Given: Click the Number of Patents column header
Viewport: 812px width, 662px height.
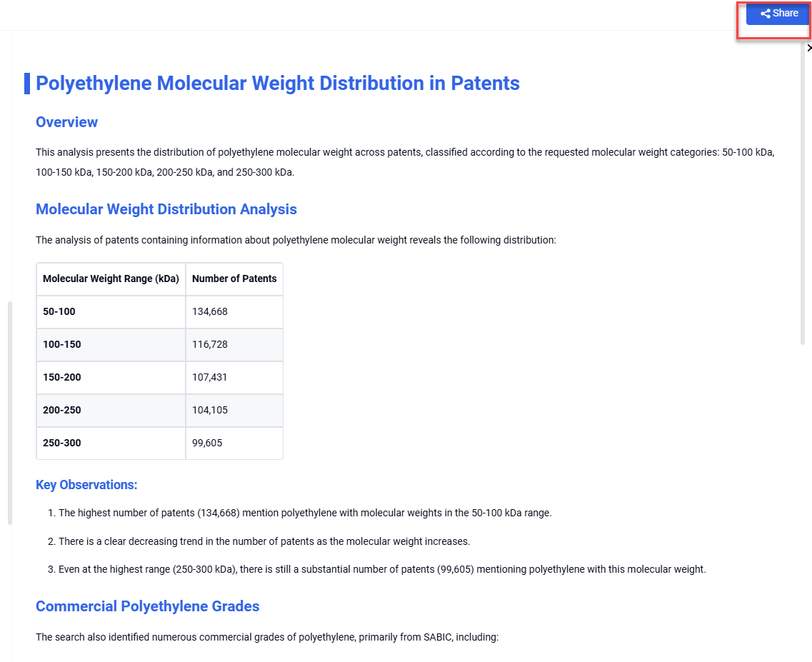Looking at the screenshot, I should (x=234, y=279).
